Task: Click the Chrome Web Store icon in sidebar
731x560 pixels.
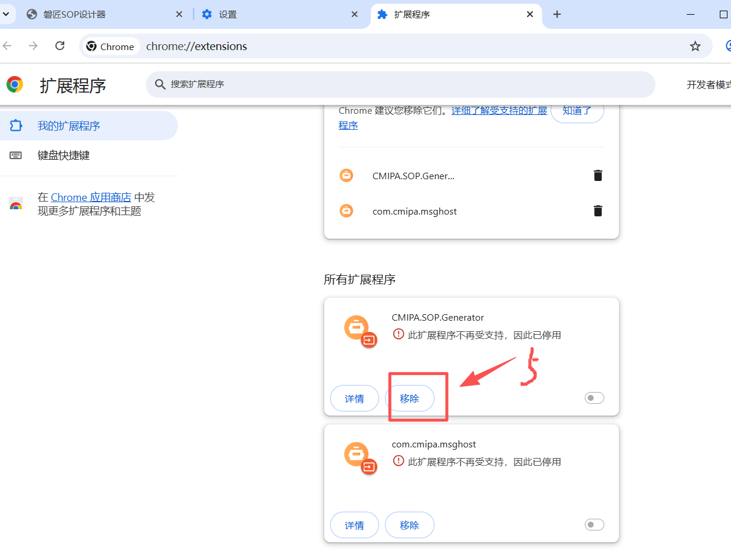Action: [16, 204]
